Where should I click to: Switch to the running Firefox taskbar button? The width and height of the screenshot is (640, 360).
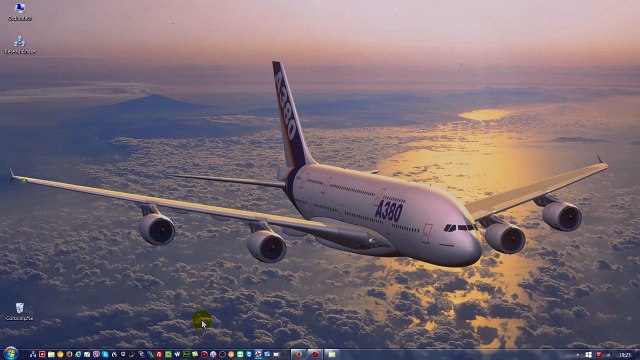click(299, 354)
